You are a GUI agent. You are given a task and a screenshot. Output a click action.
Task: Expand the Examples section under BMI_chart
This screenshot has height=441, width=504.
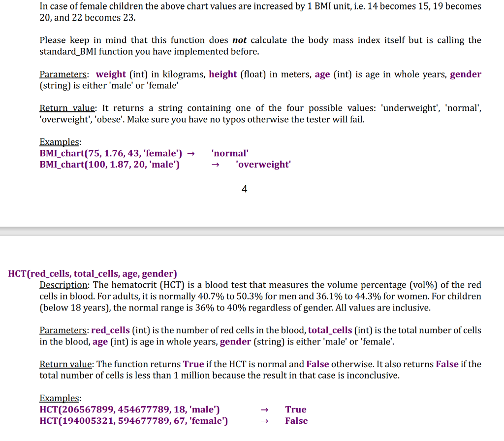pyautogui.click(x=59, y=142)
